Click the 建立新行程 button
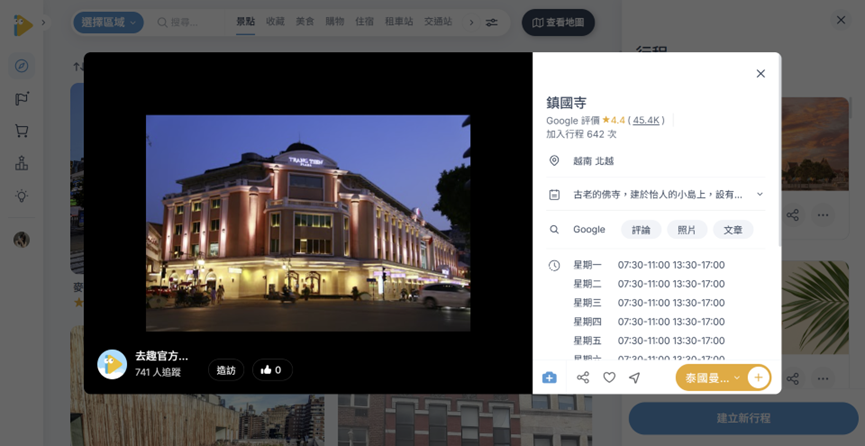The image size is (865, 446). point(744,418)
